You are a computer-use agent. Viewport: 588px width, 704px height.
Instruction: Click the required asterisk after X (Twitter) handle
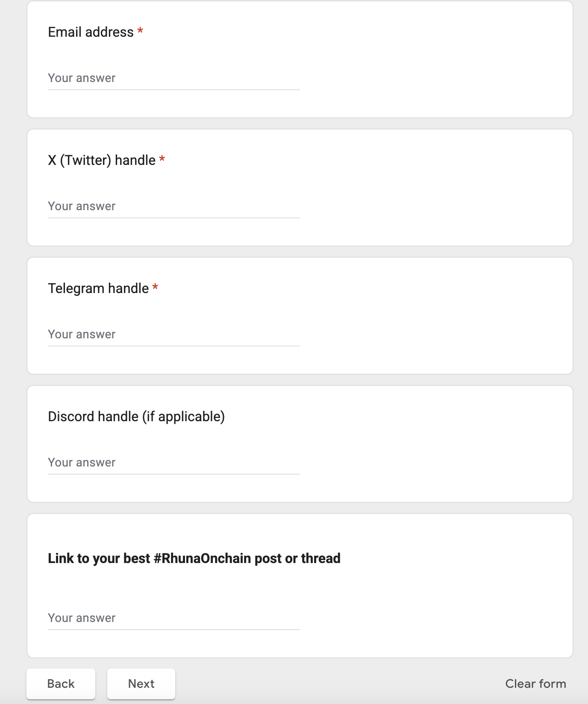pyautogui.click(x=162, y=160)
